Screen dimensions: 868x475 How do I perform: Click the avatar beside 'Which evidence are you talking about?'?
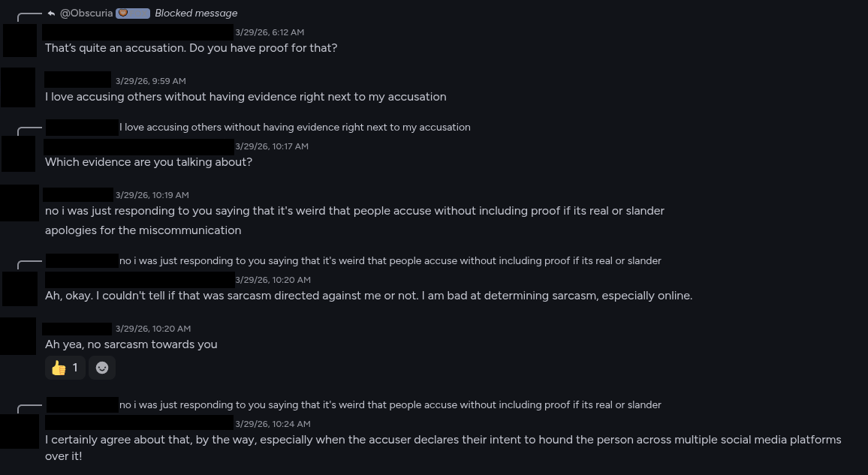pyautogui.click(x=20, y=154)
